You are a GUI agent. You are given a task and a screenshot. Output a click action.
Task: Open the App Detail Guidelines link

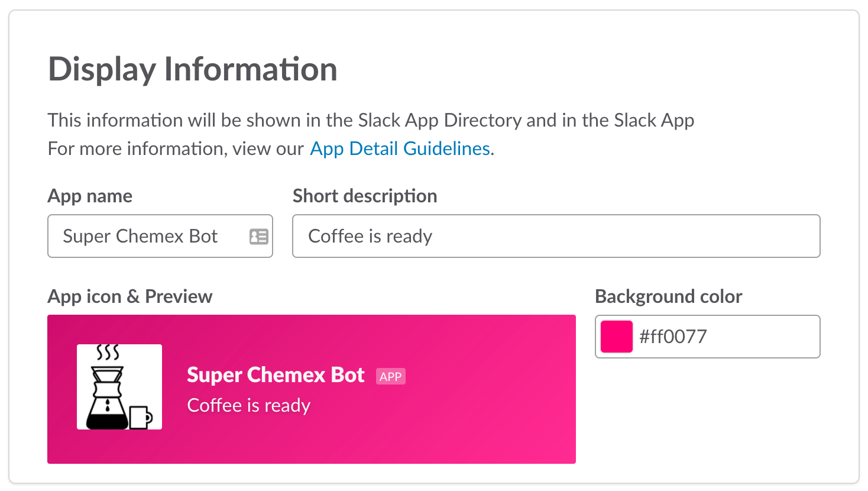click(400, 148)
